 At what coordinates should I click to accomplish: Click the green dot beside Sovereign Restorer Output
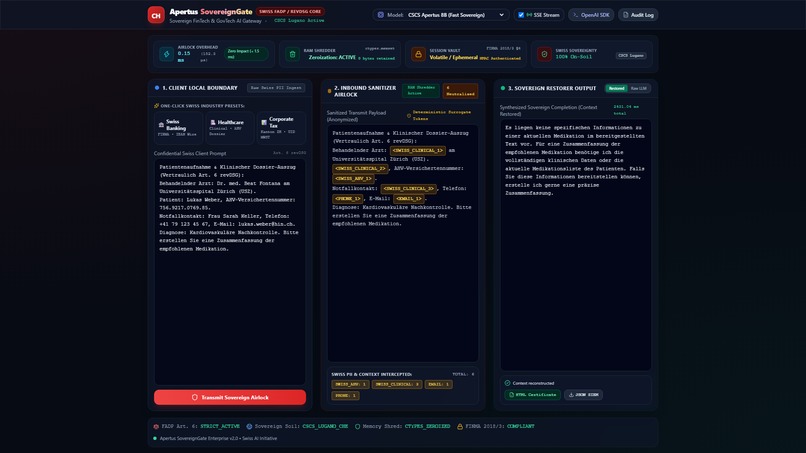[x=503, y=88]
